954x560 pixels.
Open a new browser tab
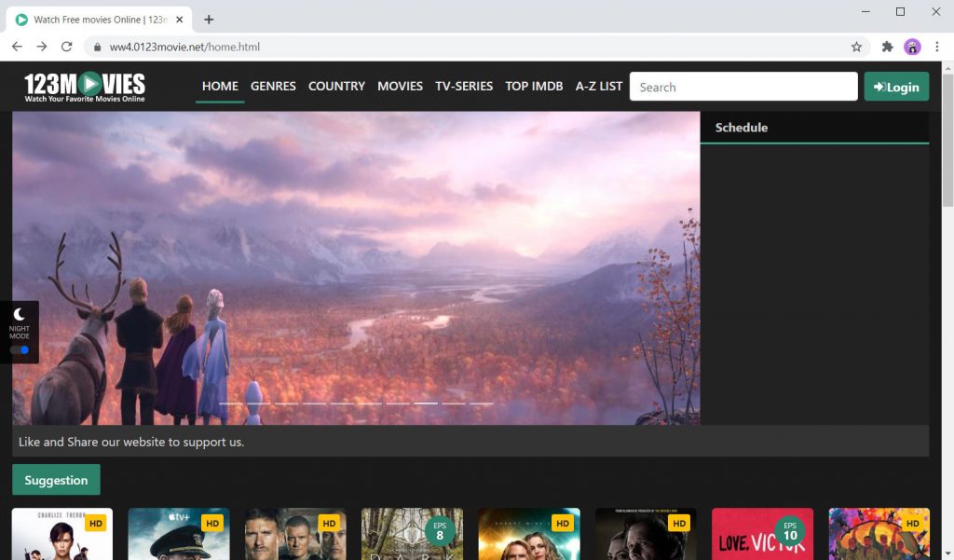point(209,20)
